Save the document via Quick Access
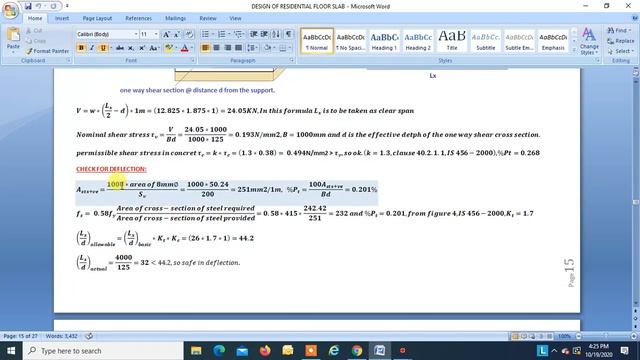Image resolution: width=640 pixels, height=360 pixels. point(28,6)
